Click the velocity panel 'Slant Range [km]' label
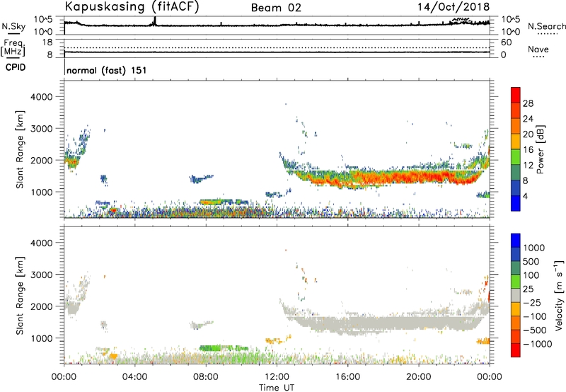Screen dimensions: 566x392 click(20, 295)
